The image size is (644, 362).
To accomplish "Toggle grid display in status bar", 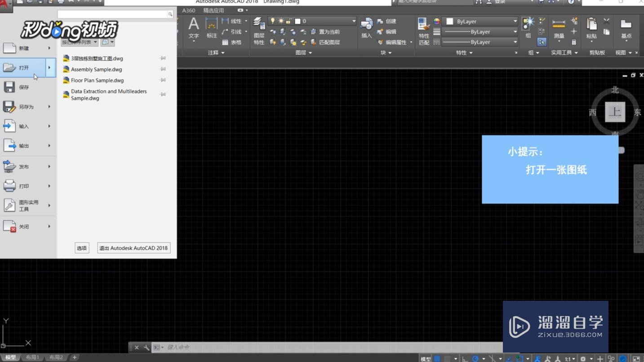I will pos(437,359).
